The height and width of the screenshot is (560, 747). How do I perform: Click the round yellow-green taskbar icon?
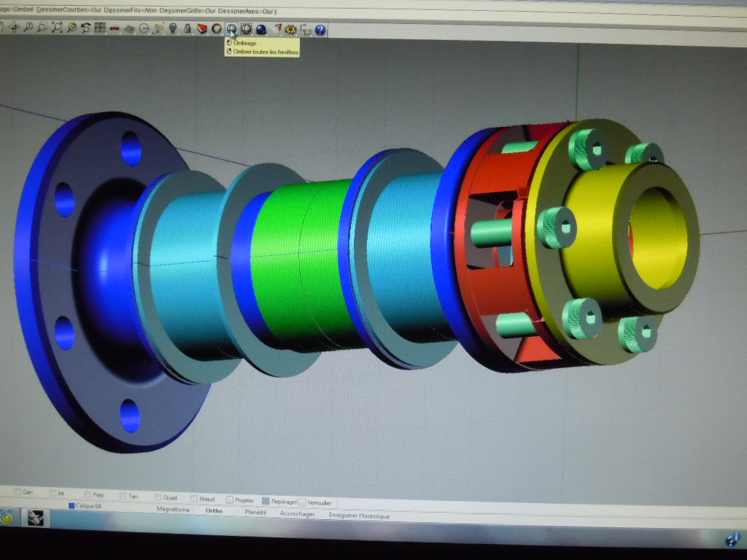click(x=7, y=517)
